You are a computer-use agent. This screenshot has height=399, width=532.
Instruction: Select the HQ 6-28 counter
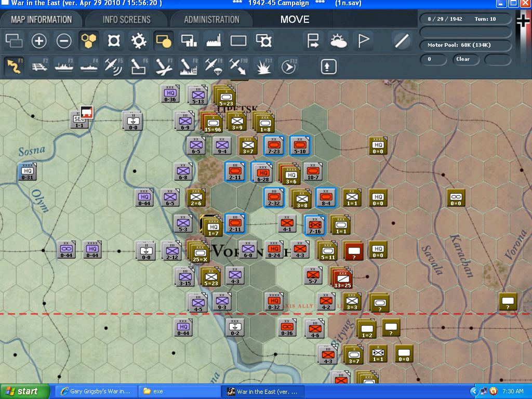click(262, 172)
